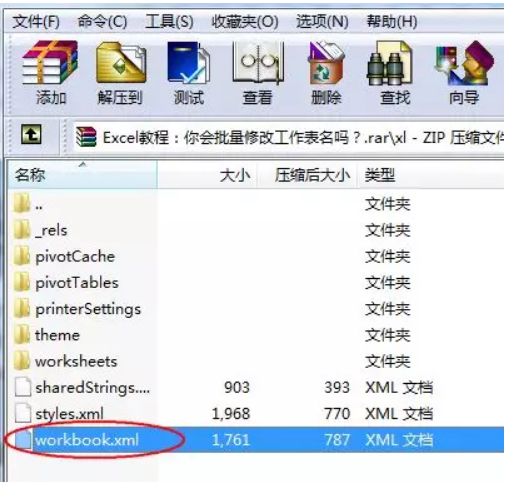
Task: Click the archive path address field
Action: pos(289,137)
